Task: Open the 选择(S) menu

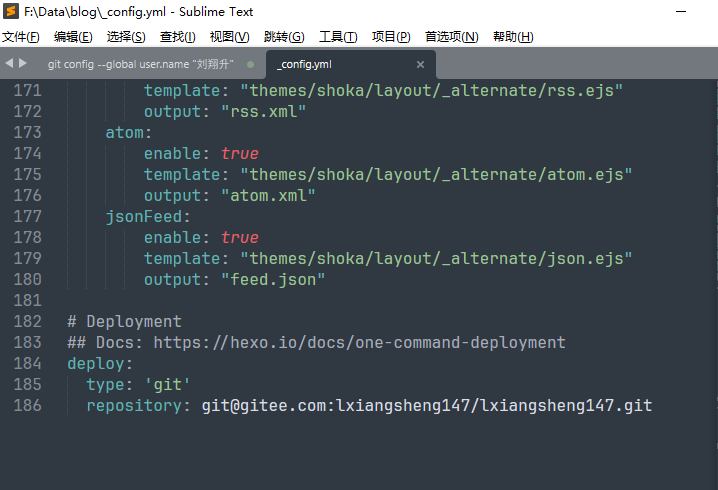Action: [x=126, y=37]
